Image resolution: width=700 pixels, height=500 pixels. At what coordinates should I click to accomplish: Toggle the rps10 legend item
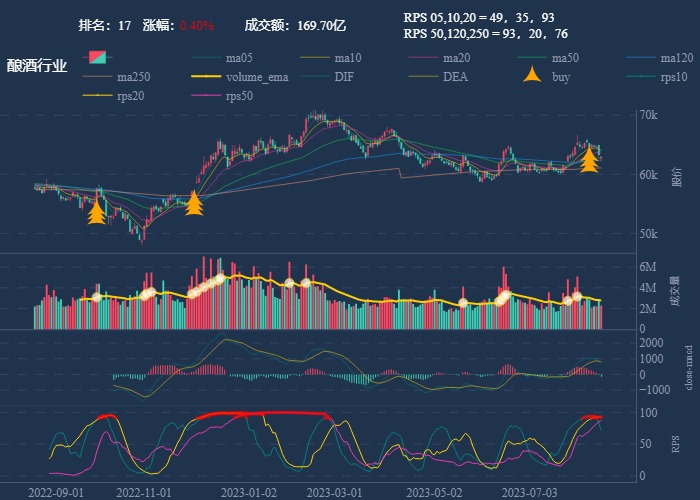coord(673,77)
